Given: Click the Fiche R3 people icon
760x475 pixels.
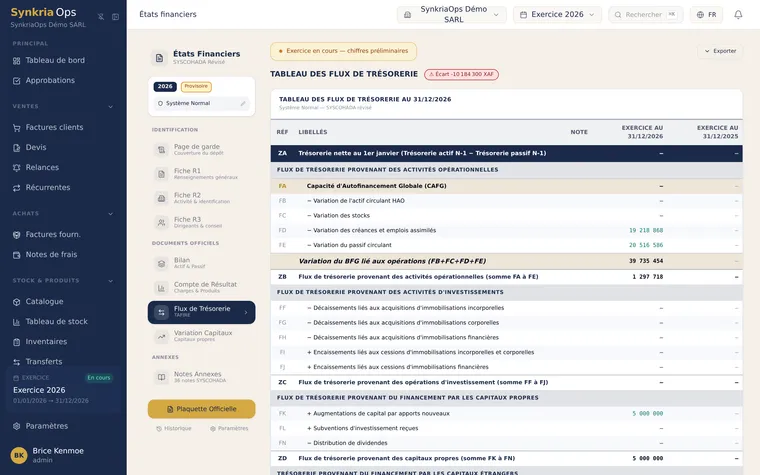Looking at the screenshot, I should point(161,222).
